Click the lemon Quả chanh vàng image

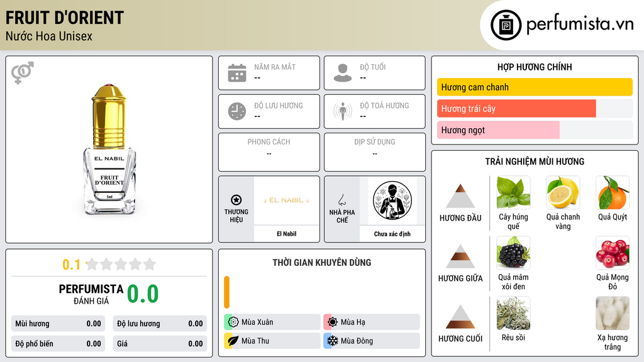(x=563, y=192)
